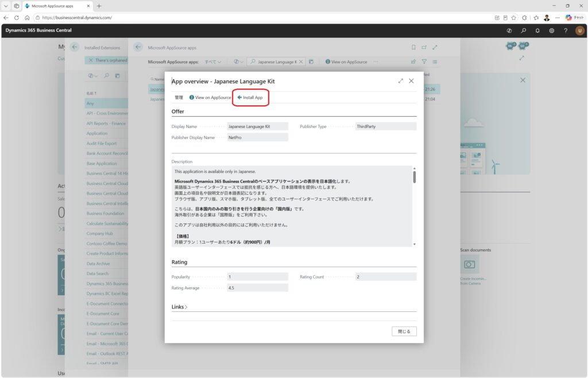This screenshot has height=378, width=588.
Task: Click the Publisher Type field ThirdParty
Action: pyautogui.click(x=386, y=126)
